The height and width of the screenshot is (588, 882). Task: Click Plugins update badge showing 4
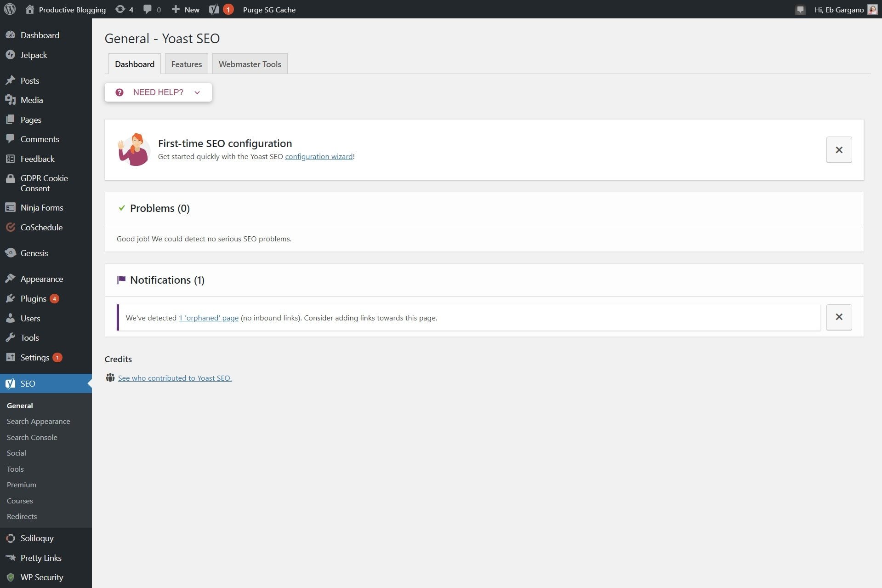pyautogui.click(x=54, y=299)
